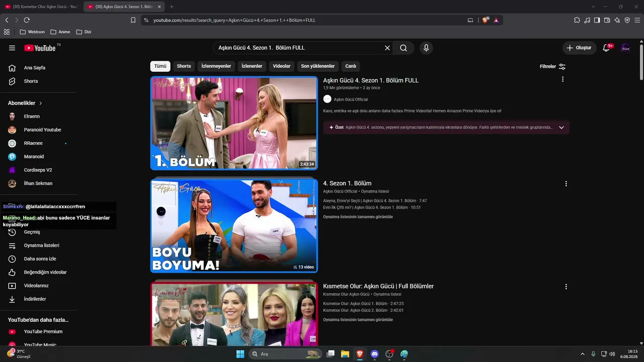Start voice search with the microphone
This screenshot has width=644, height=362.
click(x=426, y=48)
